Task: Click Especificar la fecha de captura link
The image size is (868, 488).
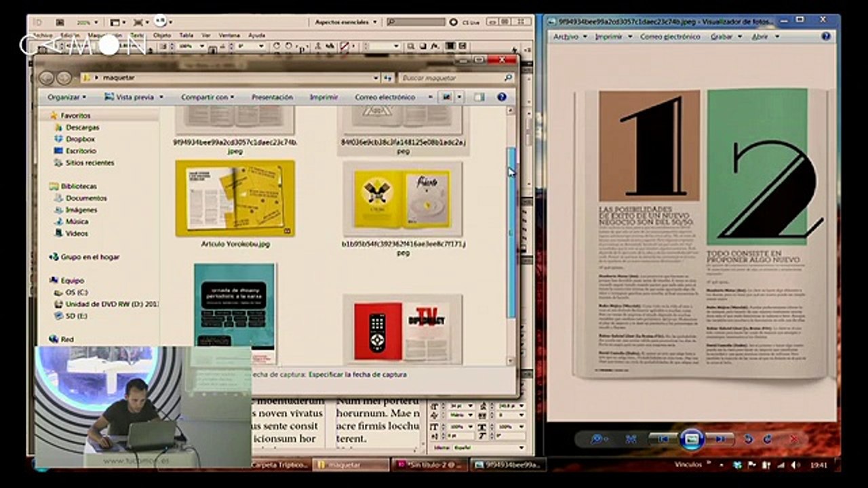Action: [357, 374]
